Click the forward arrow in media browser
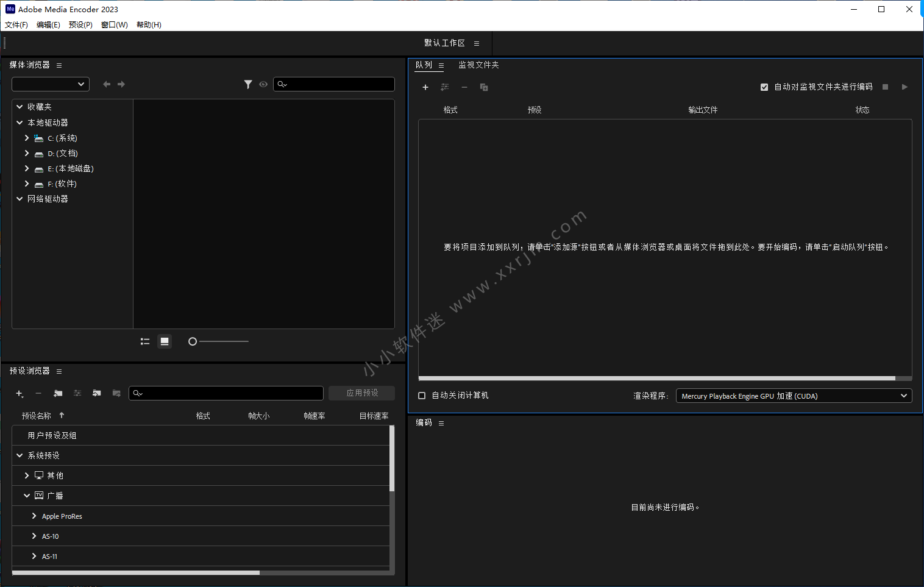Image resolution: width=924 pixels, height=587 pixels. 121,84
